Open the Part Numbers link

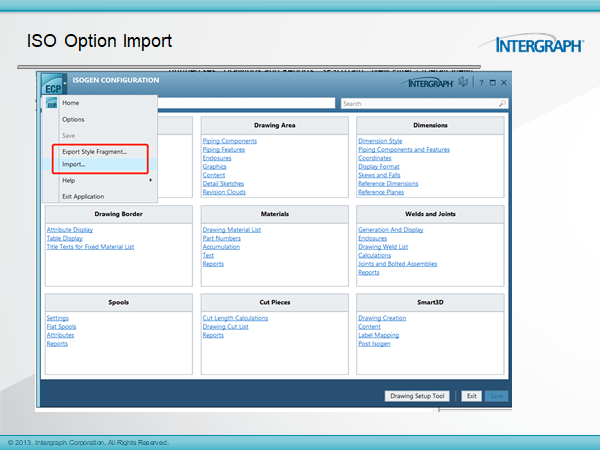click(222, 238)
